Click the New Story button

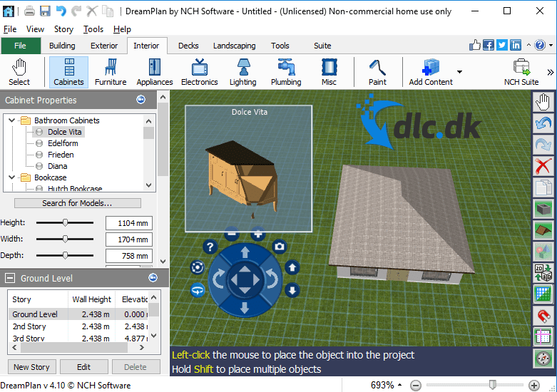[x=31, y=367]
